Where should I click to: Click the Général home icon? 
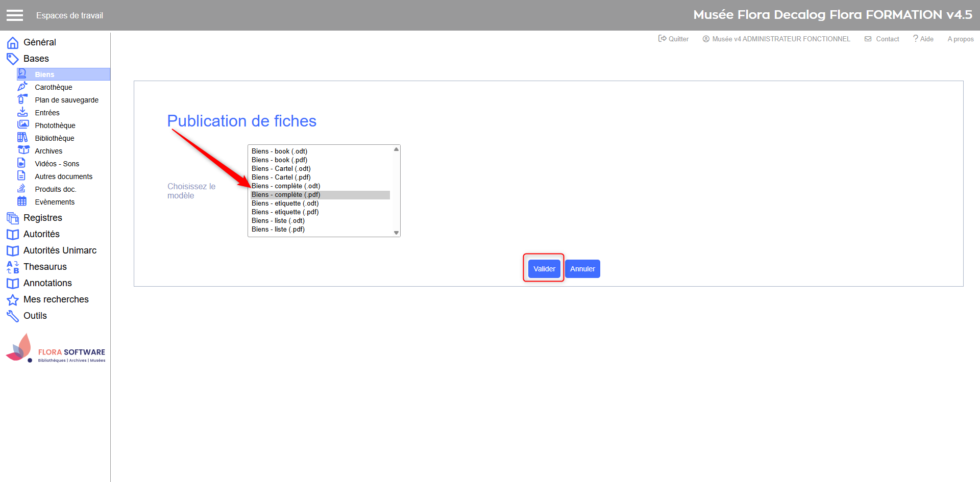pyautogui.click(x=13, y=43)
